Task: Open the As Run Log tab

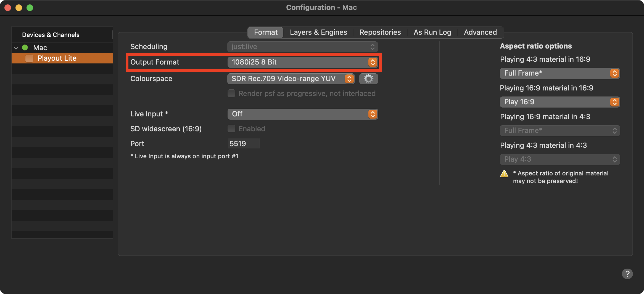Action: [x=432, y=32]
